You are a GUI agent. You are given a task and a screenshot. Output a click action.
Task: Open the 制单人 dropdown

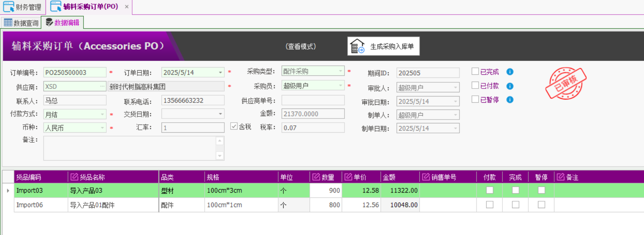pyautogui.click(x=455, y=115)
